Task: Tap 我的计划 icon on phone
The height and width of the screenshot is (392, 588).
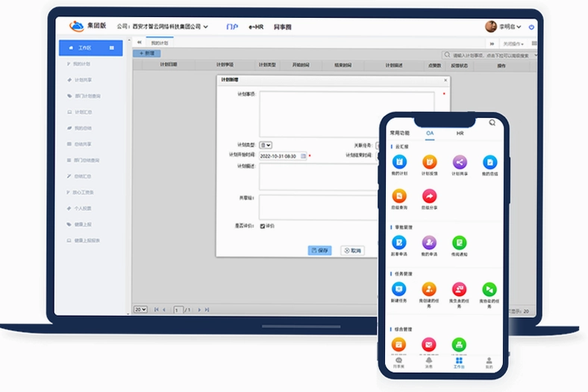Action: coord(399,162)
